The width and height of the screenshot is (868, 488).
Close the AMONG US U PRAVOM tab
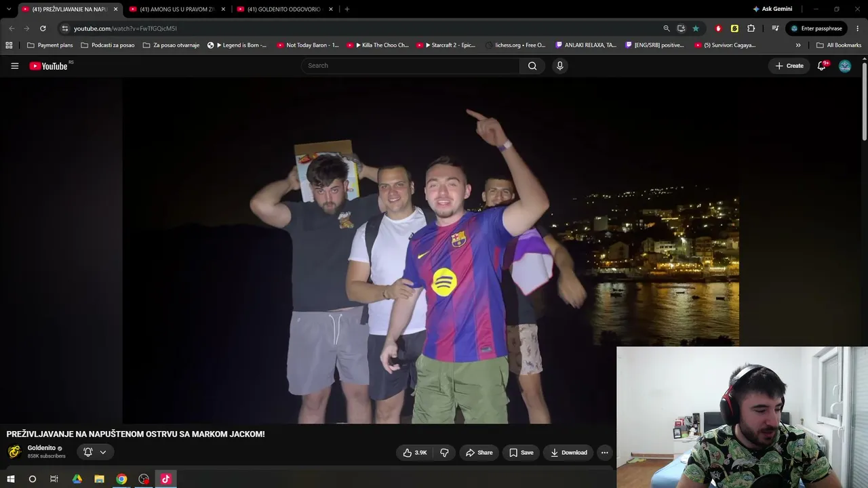[x=223, y=9]
